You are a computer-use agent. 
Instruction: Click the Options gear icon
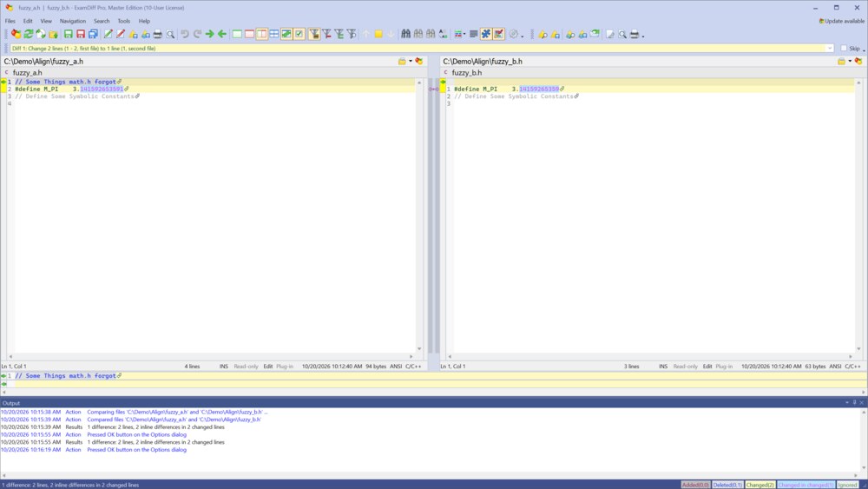pos(514,35)
